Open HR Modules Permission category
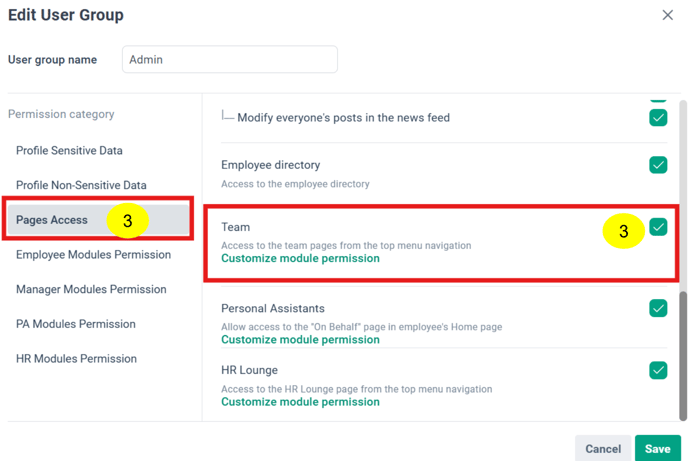The width and height of the screenshot is (688, 461). [x=76, y=358]
